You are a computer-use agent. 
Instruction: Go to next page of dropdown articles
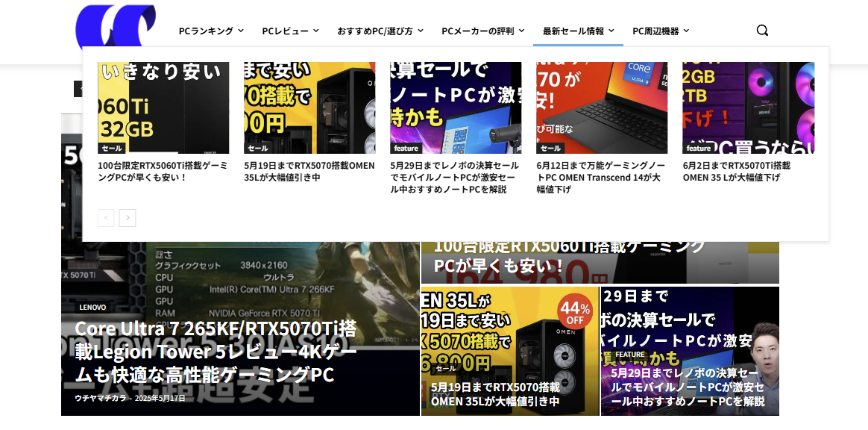128,218
